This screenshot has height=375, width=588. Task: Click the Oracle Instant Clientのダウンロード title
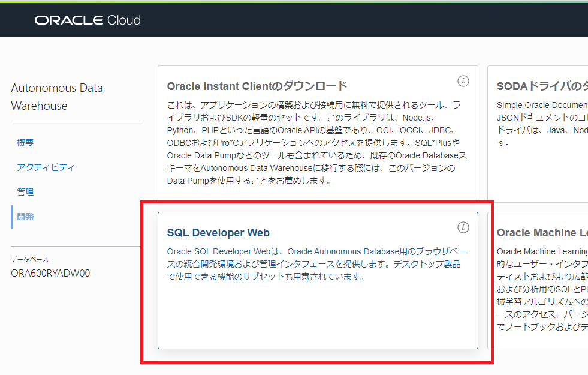[257, 86]
